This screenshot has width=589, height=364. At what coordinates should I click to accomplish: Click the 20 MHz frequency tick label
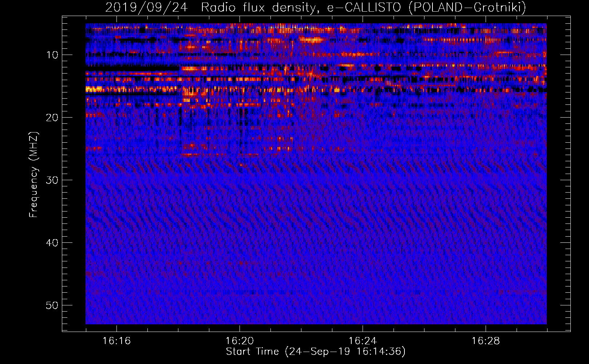click(x=52, y=118)
